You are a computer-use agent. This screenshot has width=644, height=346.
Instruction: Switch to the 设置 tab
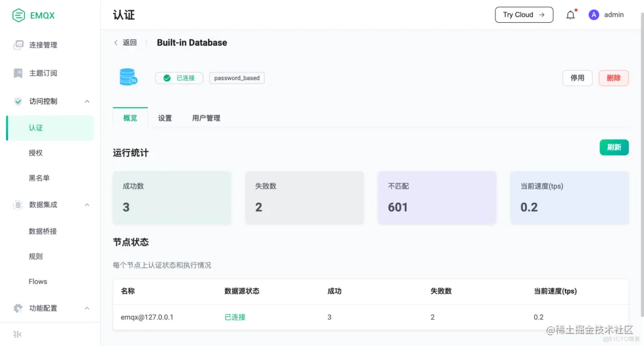[165, 117]
